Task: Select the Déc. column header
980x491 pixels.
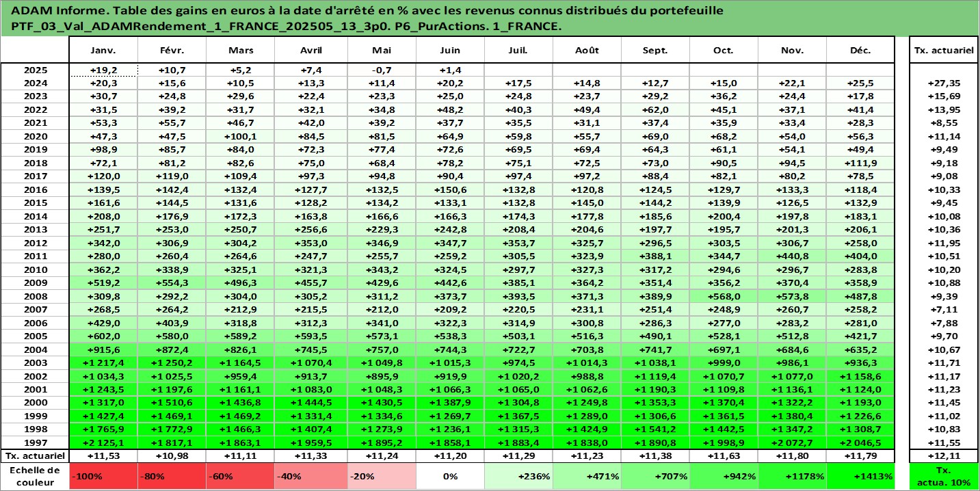Action: 860,51
